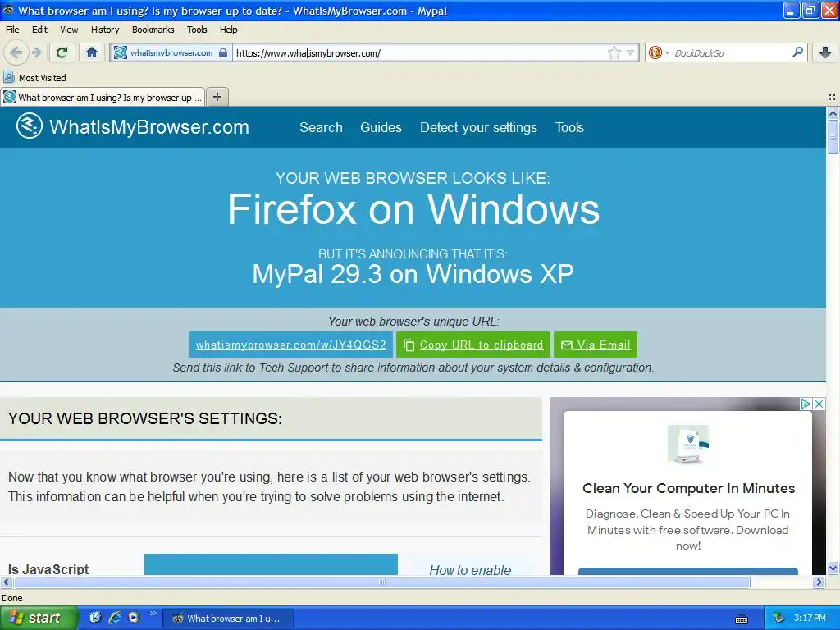The width and height of the screenshot is (840, 630).
Task: Click the 'Firefox on Windows' heading
Action: pos(413,209)
